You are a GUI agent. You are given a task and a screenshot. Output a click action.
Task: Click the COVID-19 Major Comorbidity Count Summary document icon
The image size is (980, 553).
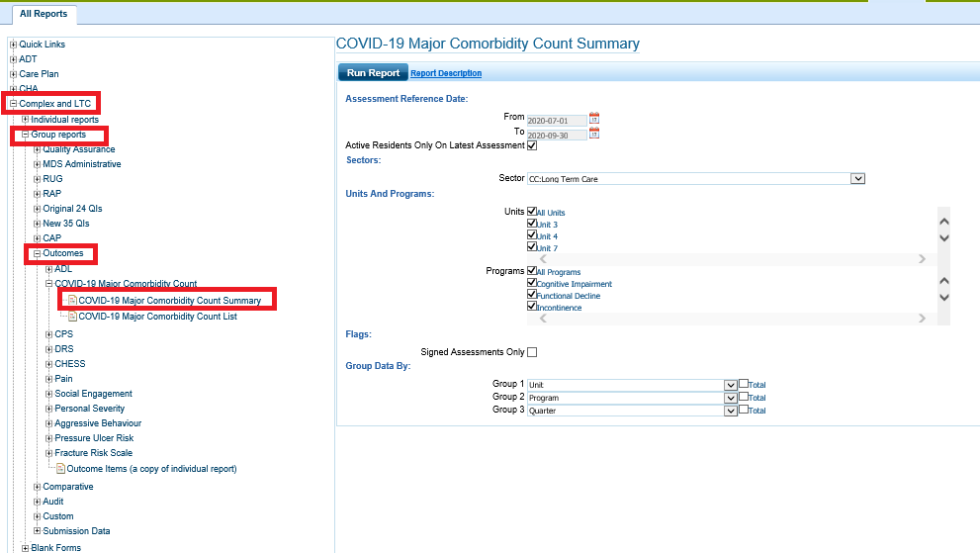click(71, 300)
